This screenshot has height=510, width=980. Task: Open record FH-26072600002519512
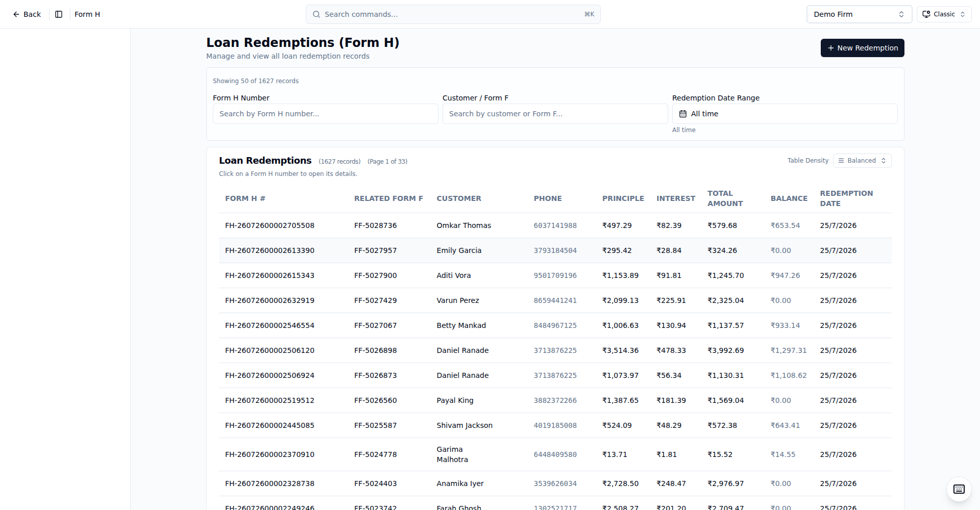click(269, 400)
